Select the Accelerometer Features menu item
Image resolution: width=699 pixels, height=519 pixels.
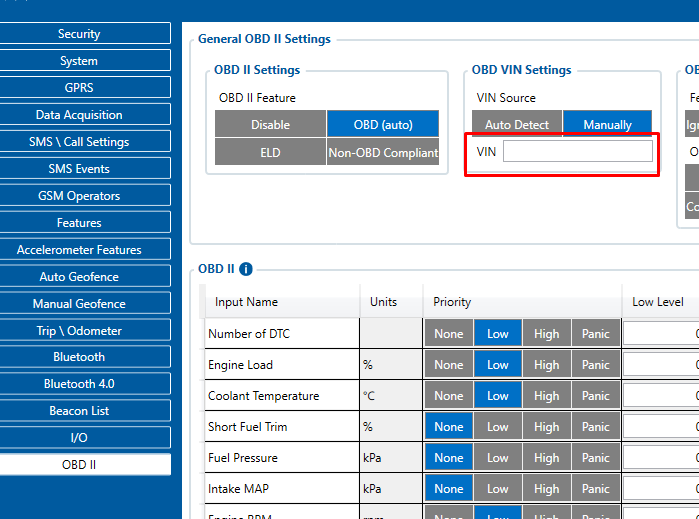[79, 250]
